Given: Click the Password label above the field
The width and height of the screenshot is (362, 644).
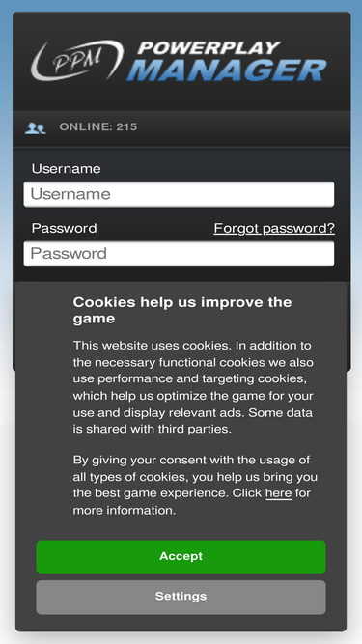Looking at the screenshot, I should (x=64, y=228).
